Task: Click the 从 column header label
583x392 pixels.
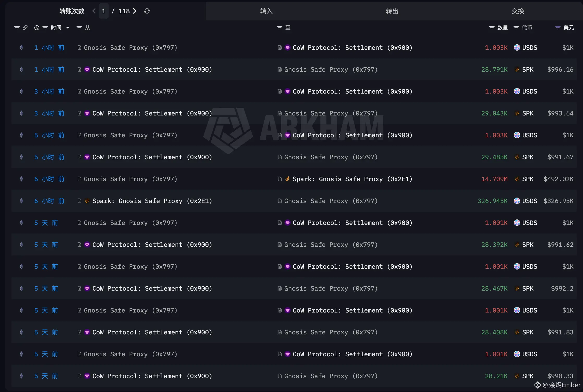Action: pos(88,28)
